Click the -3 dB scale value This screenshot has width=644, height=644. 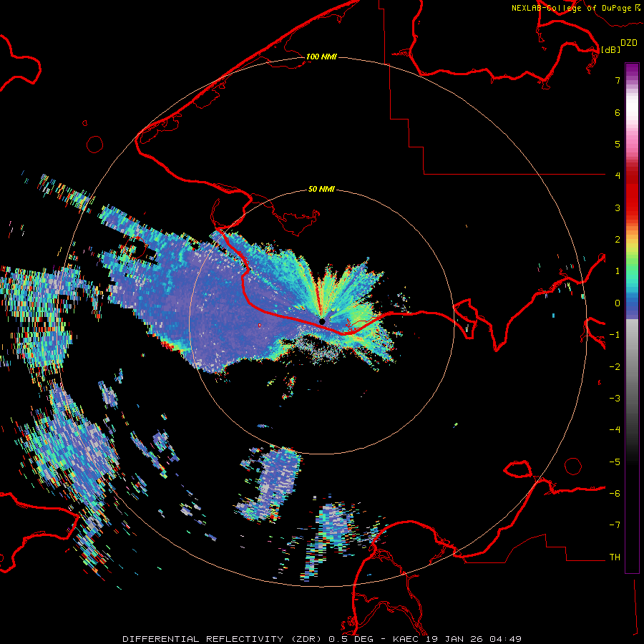615,399
